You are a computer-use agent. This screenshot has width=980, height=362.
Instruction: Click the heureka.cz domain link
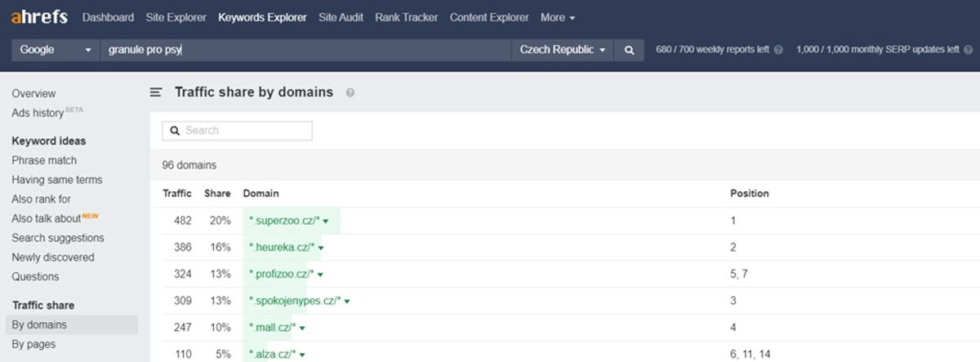point(282,248)
